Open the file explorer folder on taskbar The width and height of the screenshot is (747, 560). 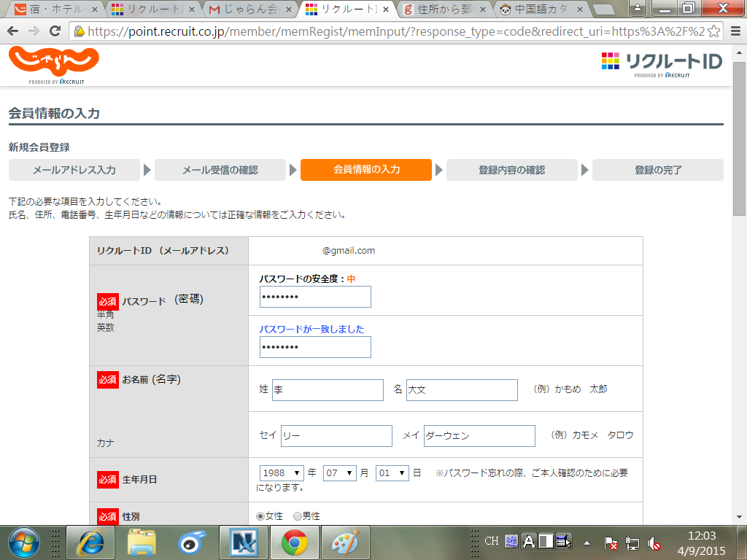tap(142, 542)
